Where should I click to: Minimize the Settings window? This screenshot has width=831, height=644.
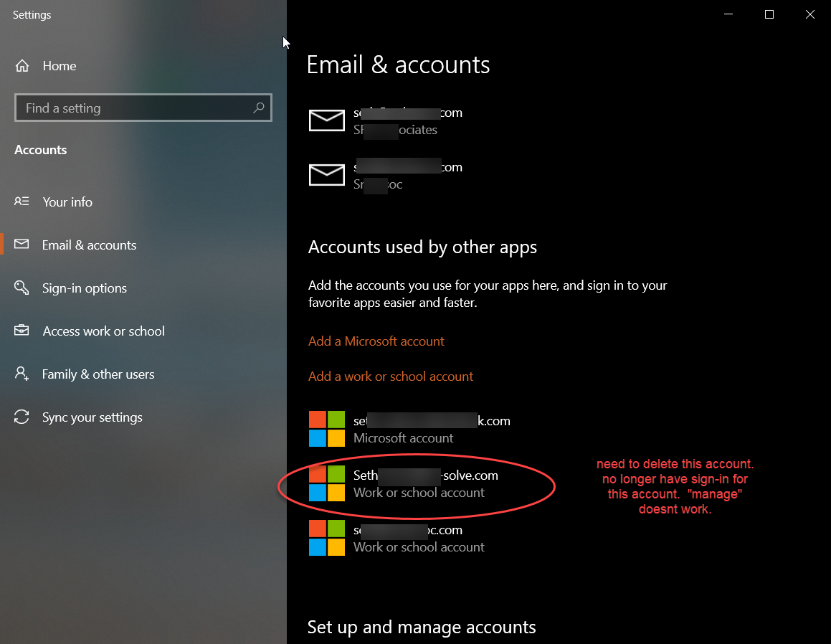tap(728, 14)
